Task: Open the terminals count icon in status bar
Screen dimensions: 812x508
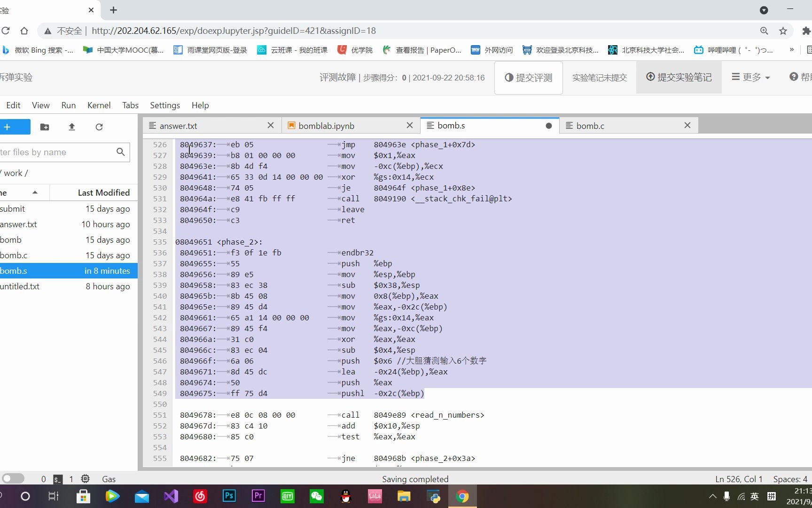Action: point(57,479)
